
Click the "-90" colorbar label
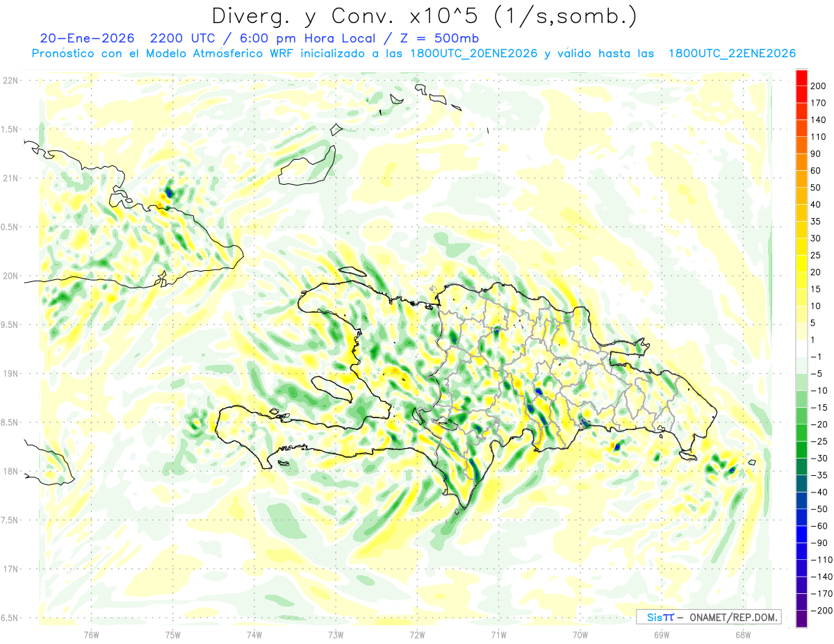(818, 543)
